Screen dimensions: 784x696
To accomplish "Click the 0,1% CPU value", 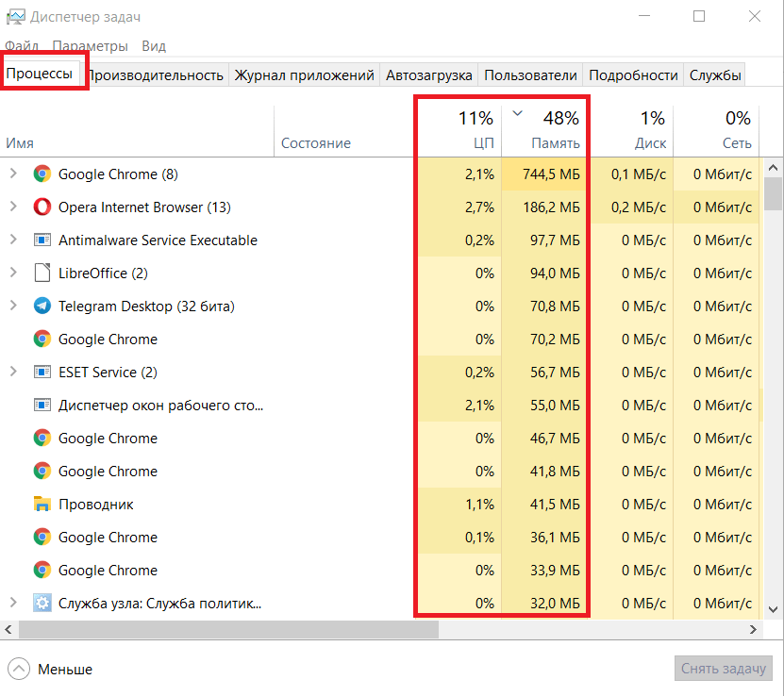I will click(x=479, y=537).
